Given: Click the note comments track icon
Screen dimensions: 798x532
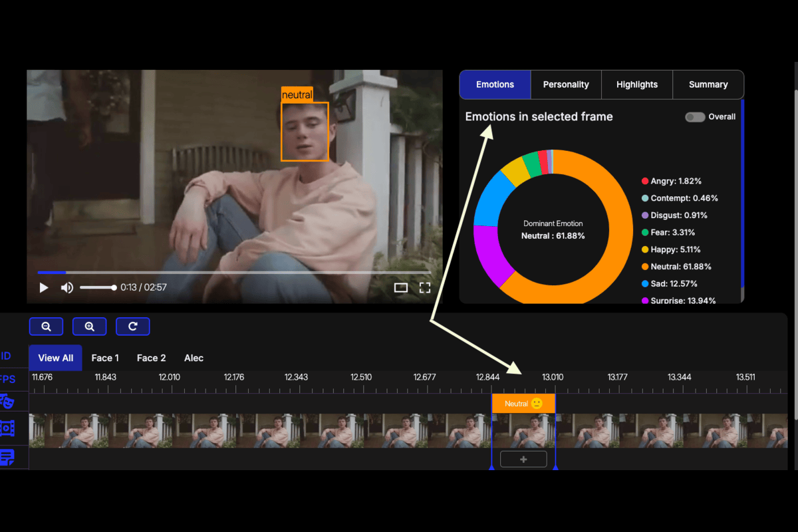Looking at the screenshot, I should click(x=7, y=457).
